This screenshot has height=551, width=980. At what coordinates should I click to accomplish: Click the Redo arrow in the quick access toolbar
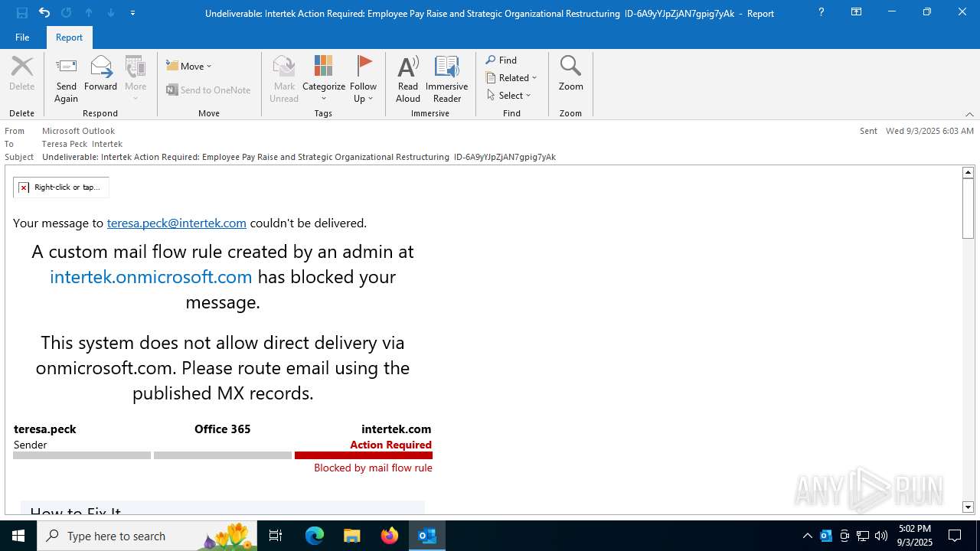tap(66, 12)
